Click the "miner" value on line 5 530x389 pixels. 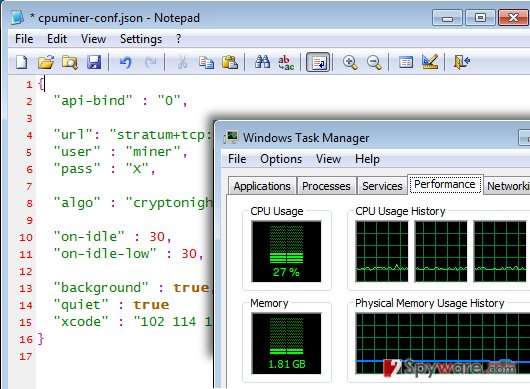153,152
